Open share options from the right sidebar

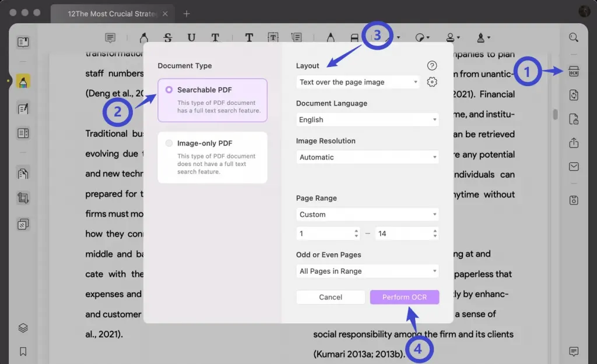click(x=574, y=142)
